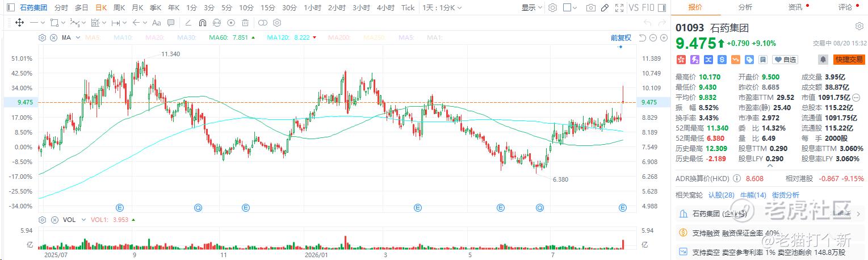Enter fullscreen chart mode

[619, 8]
